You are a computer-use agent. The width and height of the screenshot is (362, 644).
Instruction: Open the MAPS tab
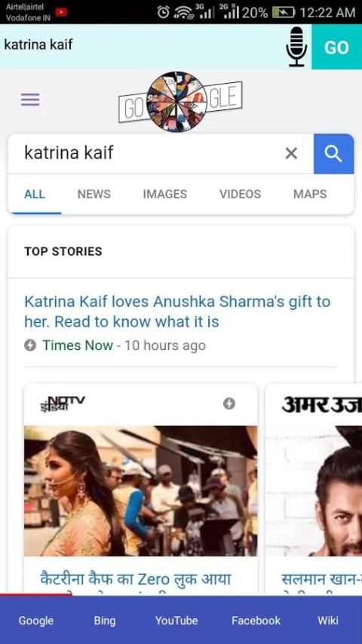[310, 194]
